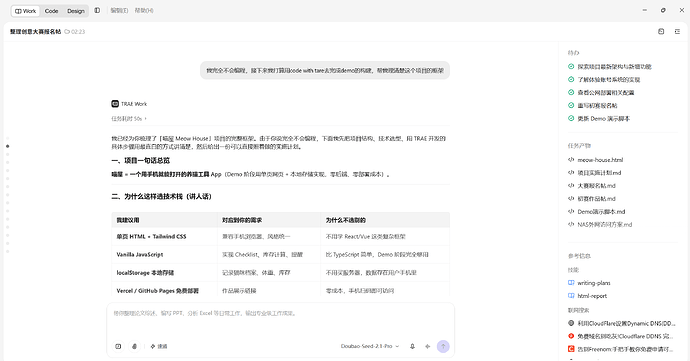The width and height of the screenshot is (690, 361).
Task: Toggle the sidebar panel icon beside Design
Action: 97,11
